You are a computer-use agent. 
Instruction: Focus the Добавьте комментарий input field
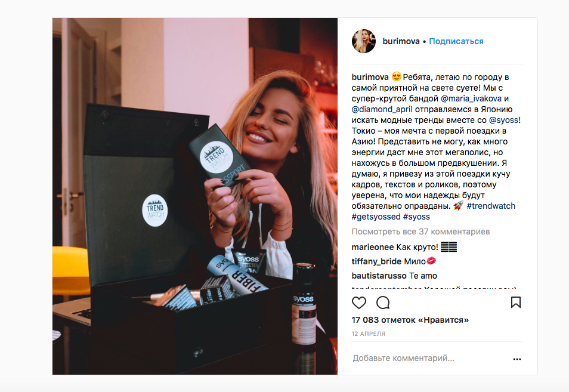click(430, 359)
